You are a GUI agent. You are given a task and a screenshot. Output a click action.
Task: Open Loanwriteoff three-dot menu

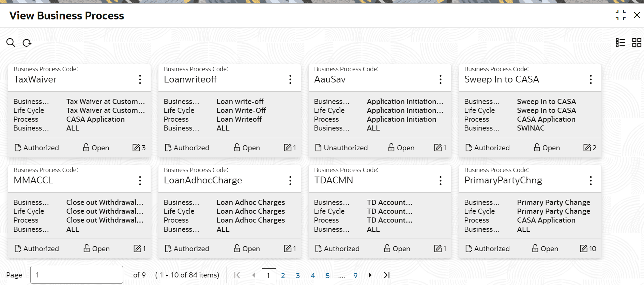[290, 79]
